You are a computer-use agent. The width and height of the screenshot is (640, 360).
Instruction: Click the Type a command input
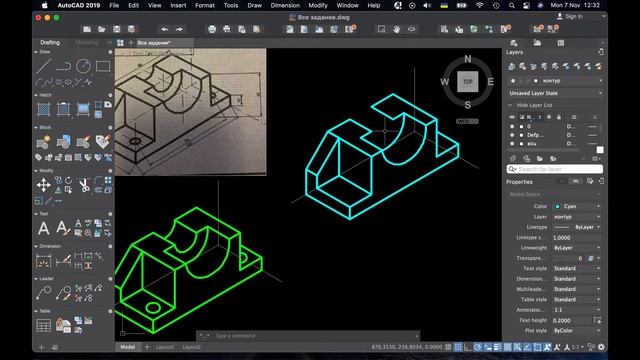pos(308,336)
